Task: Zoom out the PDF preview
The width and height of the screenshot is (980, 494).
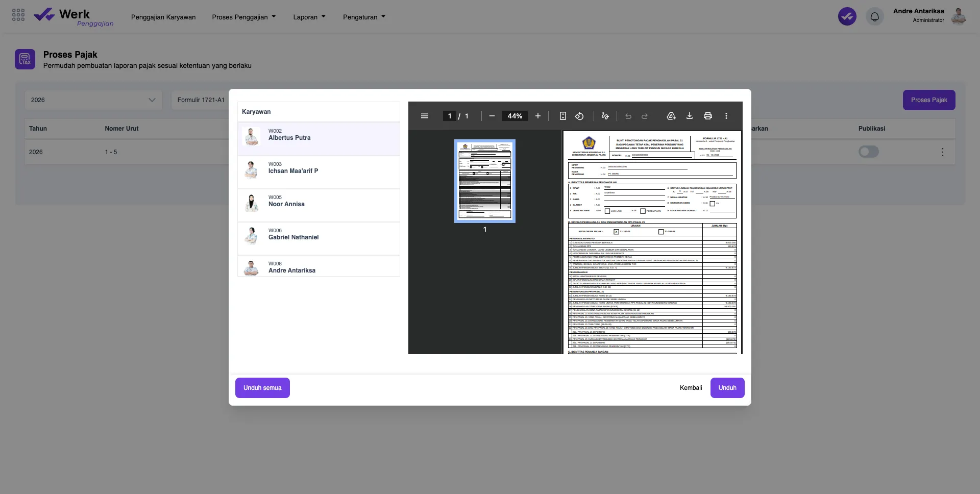Action: (x=492, y=116)
